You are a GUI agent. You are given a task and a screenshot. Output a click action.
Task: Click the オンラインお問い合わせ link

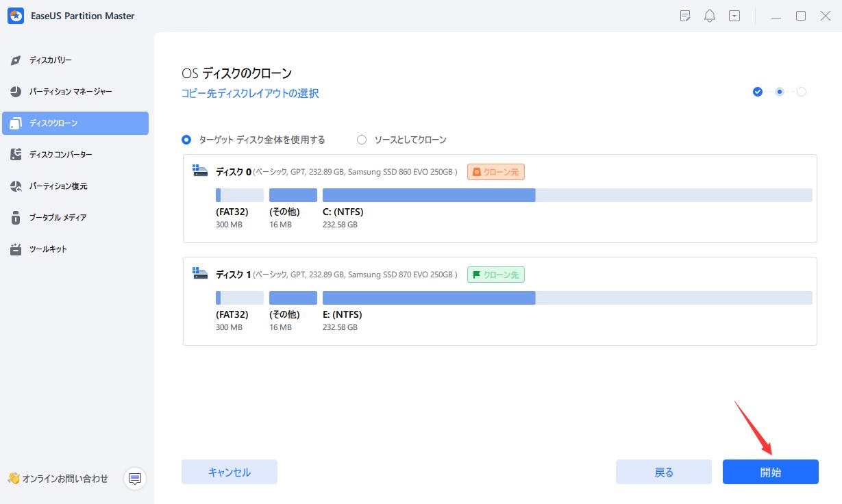[65, 479]
